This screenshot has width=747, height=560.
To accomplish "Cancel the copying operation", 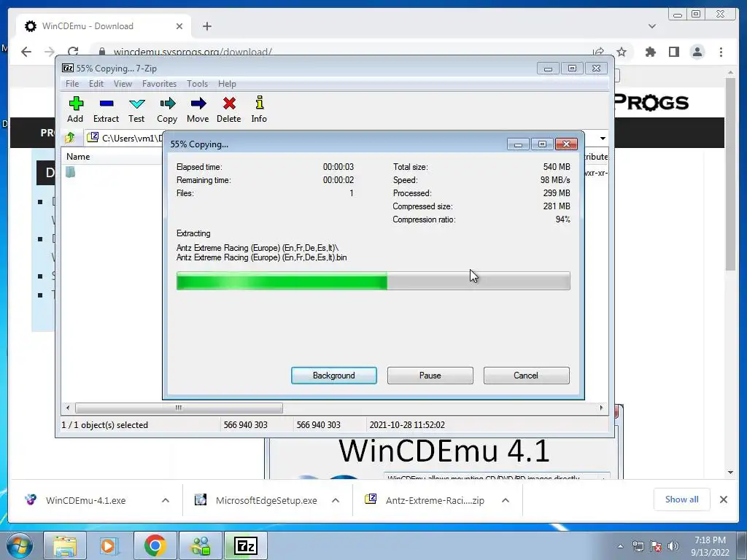I will click(526, 376).
